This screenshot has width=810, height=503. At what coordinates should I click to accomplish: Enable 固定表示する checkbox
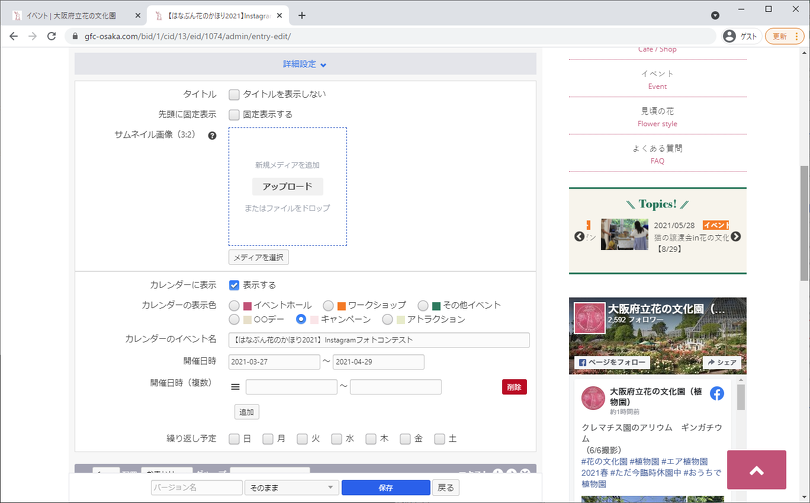click(x=234, y=114)
